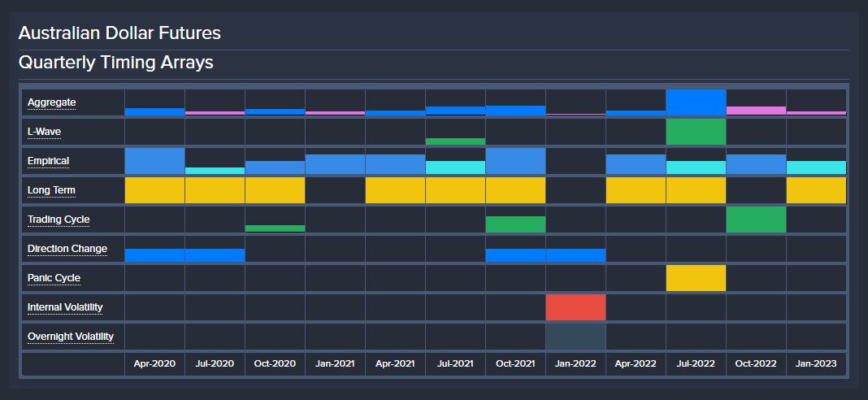
Task: Click the Long Term row label
Action: click(x=50, y=190)
